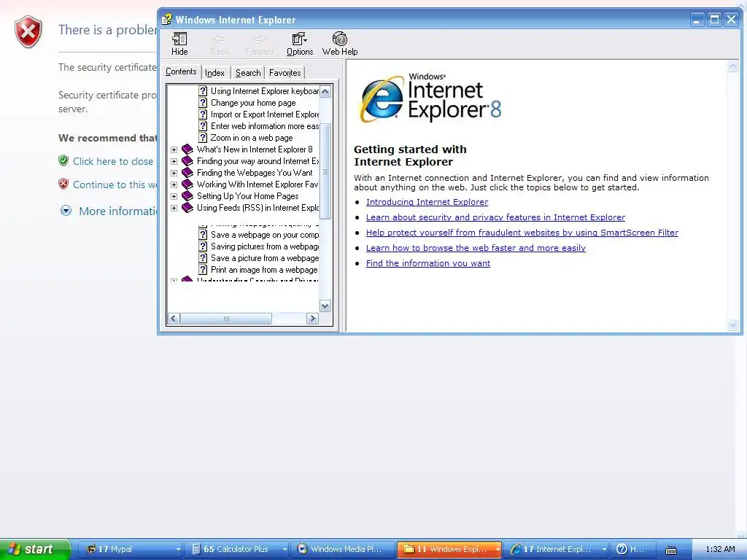Viewport: 747px width, 560px height.
Task: Open browse the web faster link
Action: tap(476, 248)
